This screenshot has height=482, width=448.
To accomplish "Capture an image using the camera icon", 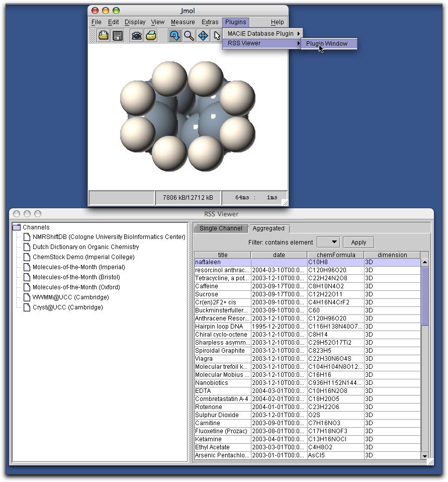I will tap(136, 35).
